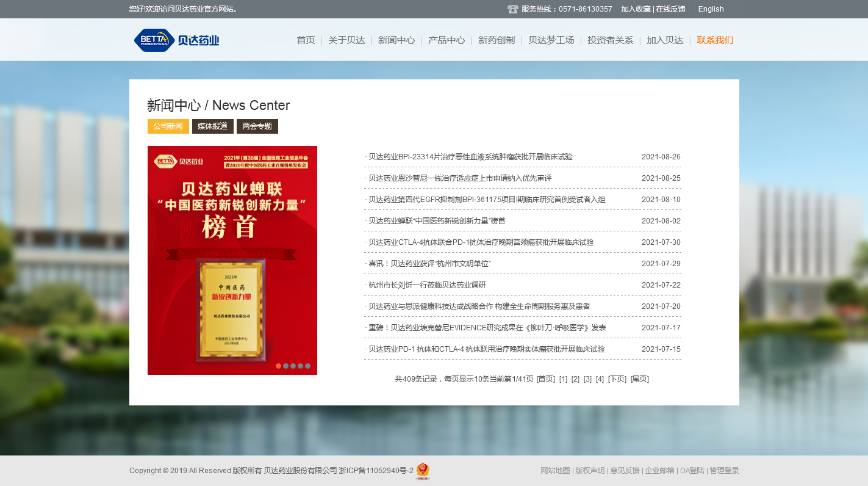Open 产品中心 navigation menu item
Image resolution: width=868 pixels, height=486 pixels.
pos(447,40)
